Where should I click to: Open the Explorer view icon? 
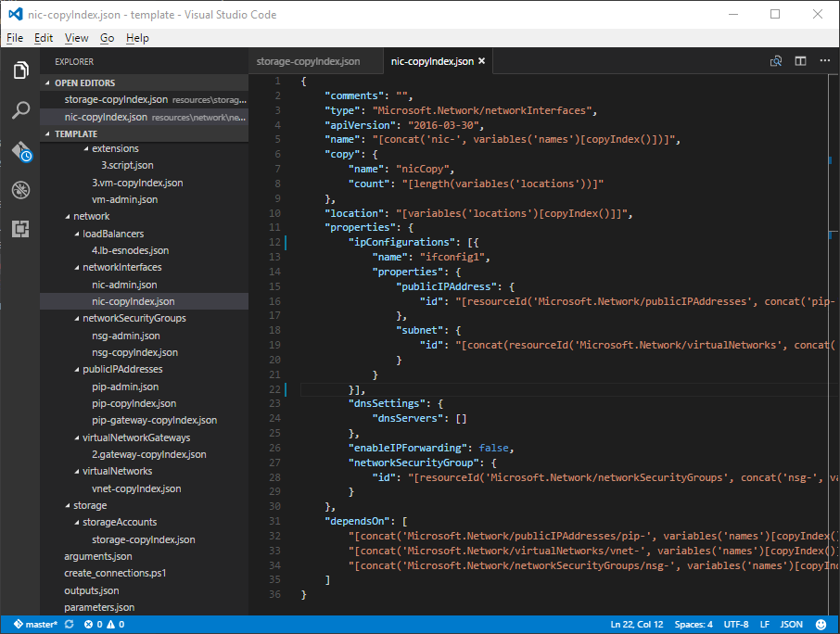pyautogui.click(x=20, y=70)
